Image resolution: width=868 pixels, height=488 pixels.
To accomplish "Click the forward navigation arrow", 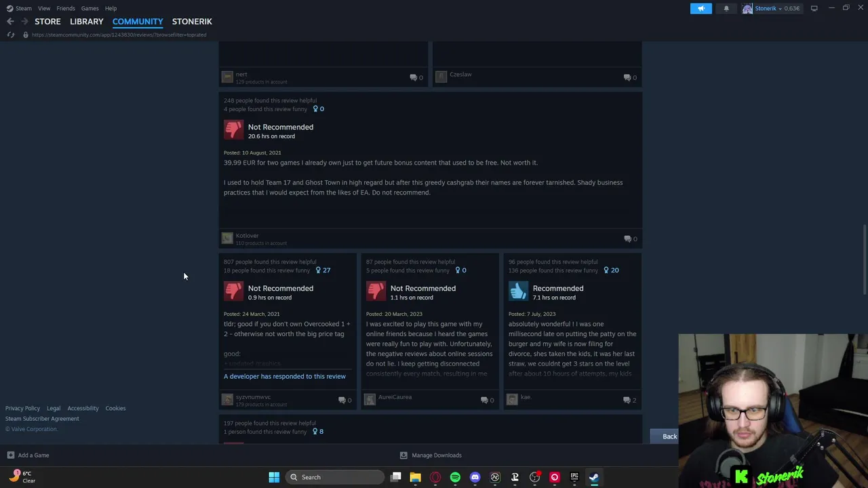I will point(24,21).
